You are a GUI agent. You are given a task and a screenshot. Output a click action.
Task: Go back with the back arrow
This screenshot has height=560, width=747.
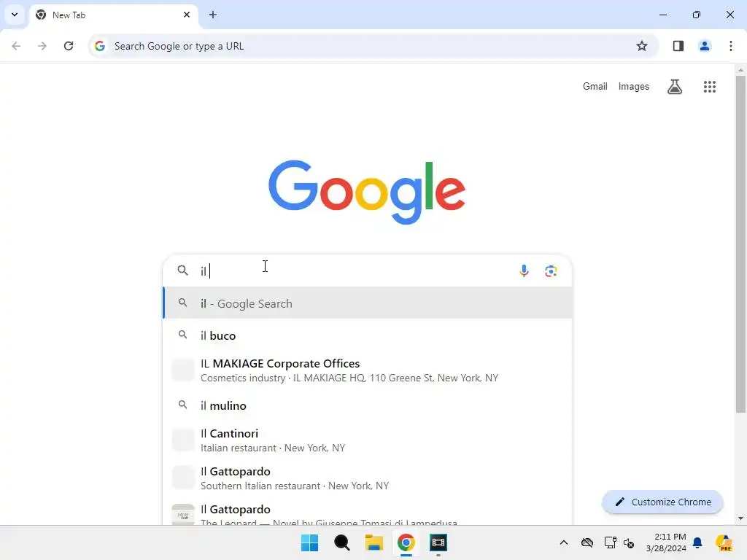(16, 46)
